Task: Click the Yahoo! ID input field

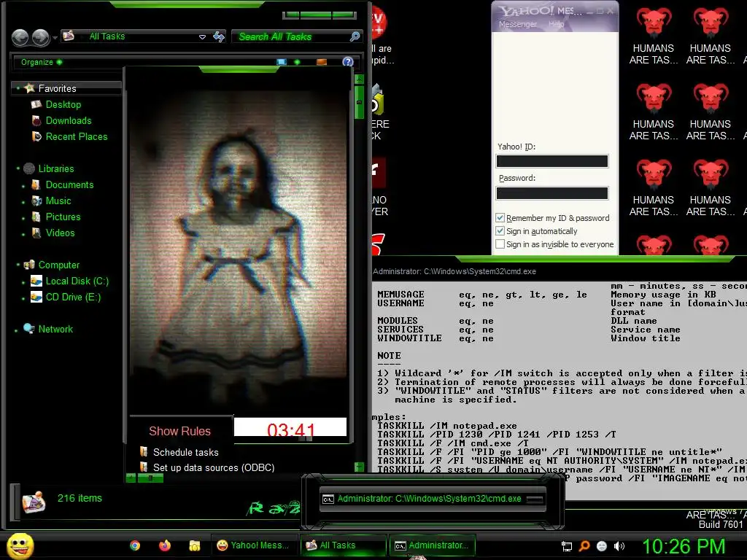Action: tap(552, 161)
